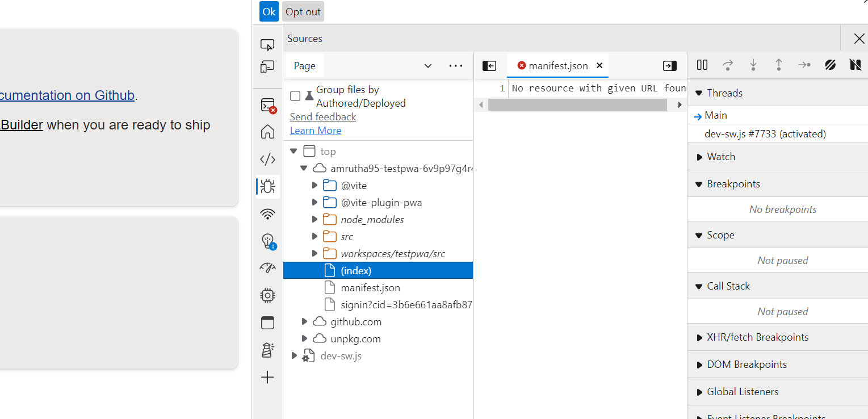
Task: Deactivate breakpoints icon
Action: (x=830, y=65)
